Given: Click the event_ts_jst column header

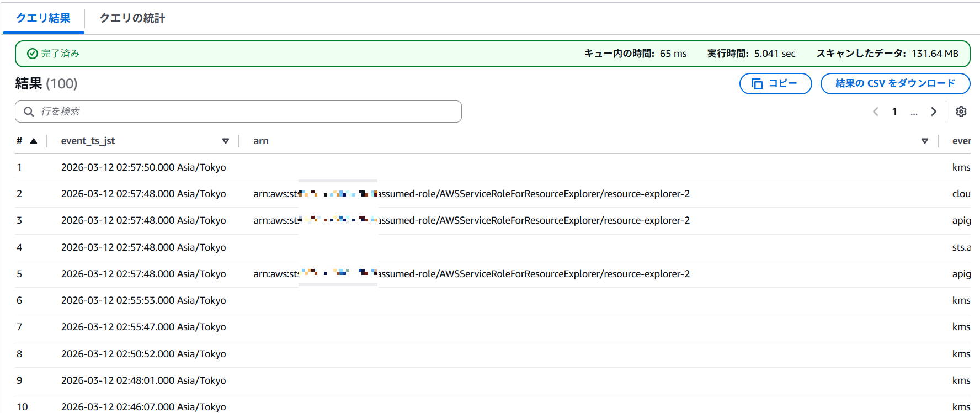Looking at the screenshot, I should point(88,141).
